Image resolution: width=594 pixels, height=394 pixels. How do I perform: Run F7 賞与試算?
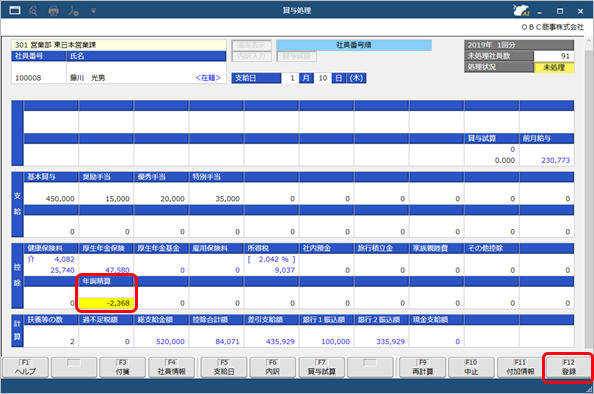click(x=321, y=367)
